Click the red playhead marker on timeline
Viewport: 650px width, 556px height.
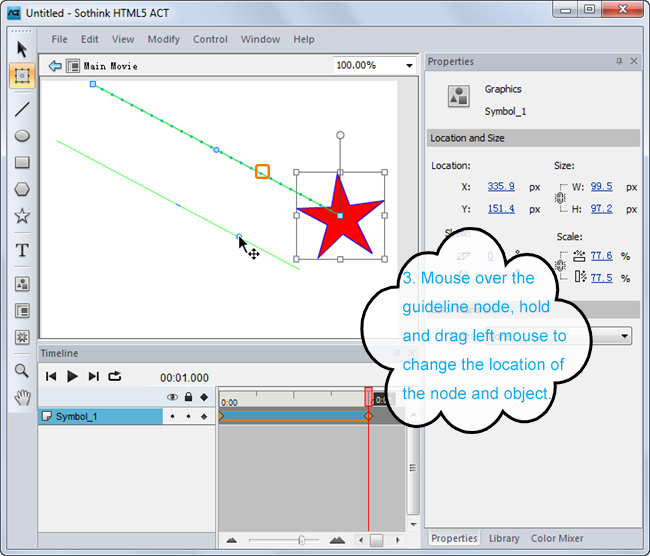tap(369, 397)
